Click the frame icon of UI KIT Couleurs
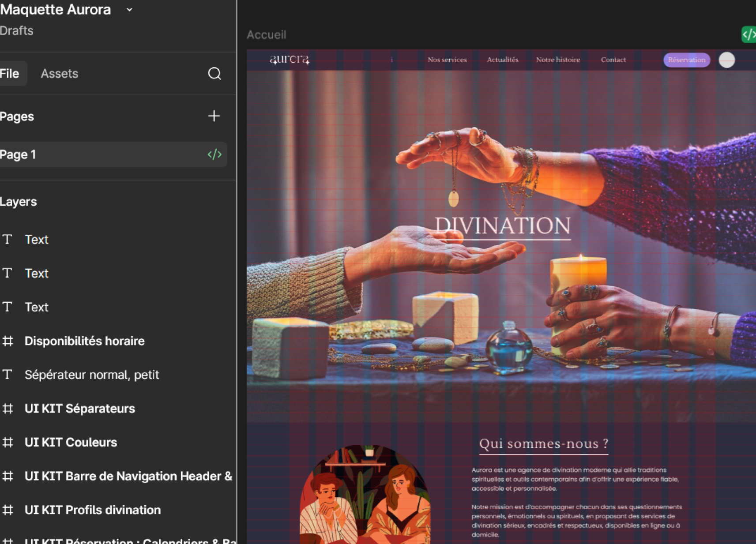Image resolution: width=756 pixels, height=544 pixels. pyautogui.click(x=8, y=443)
